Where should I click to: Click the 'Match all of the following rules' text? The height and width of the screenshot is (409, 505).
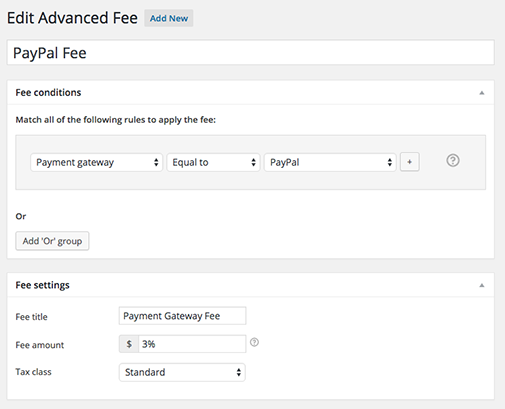pyautogui.click(x=116, y=120)
